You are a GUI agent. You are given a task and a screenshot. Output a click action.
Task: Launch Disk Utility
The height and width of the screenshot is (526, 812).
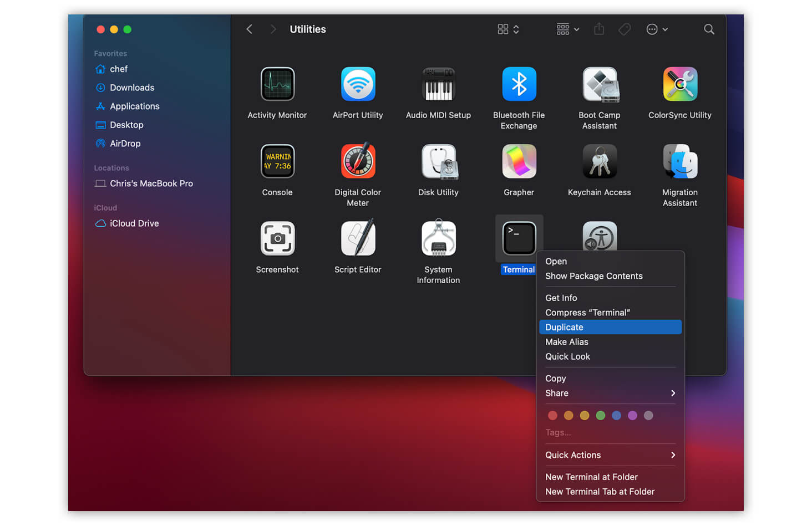coord(438,161)
